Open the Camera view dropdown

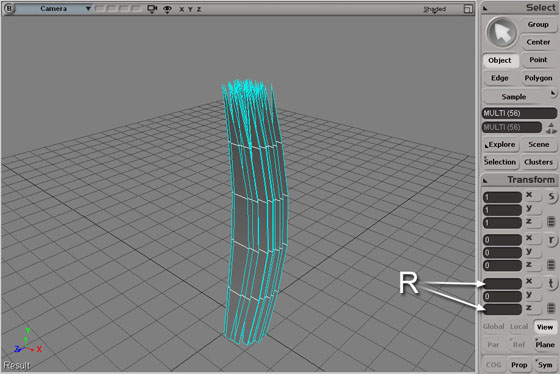(54, 9)
